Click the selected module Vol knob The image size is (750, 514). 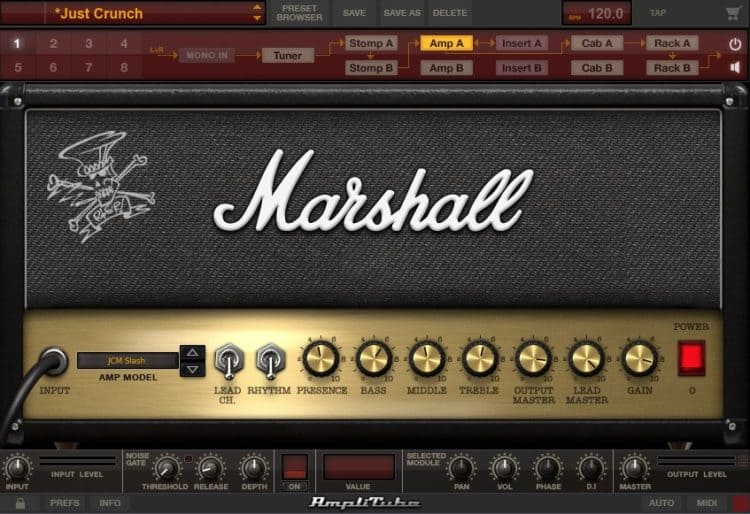[505, 469]
